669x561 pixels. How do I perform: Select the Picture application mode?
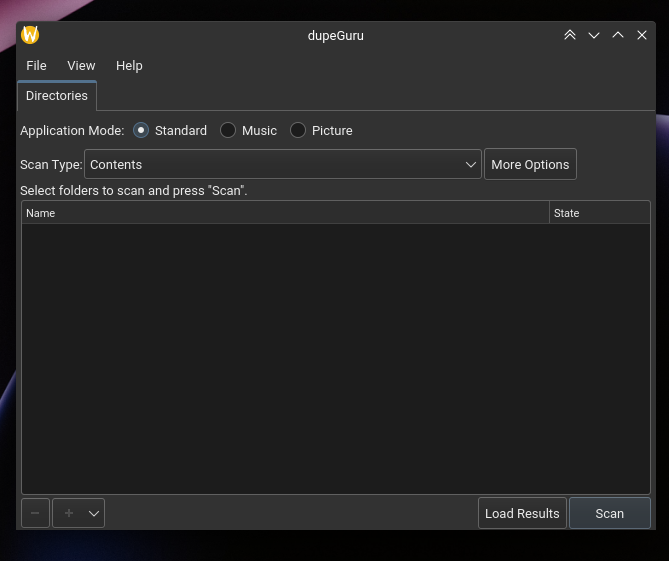(321, 130)
